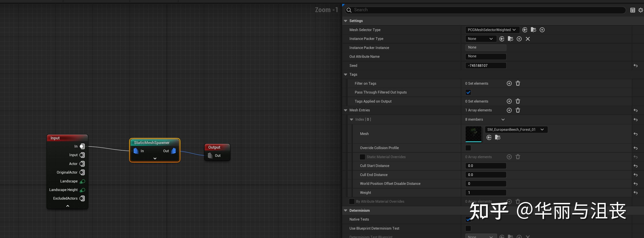Collapse the Mesh Entries section
The width and height of the screenshot is (644, 238).
[x=346, y=110]
